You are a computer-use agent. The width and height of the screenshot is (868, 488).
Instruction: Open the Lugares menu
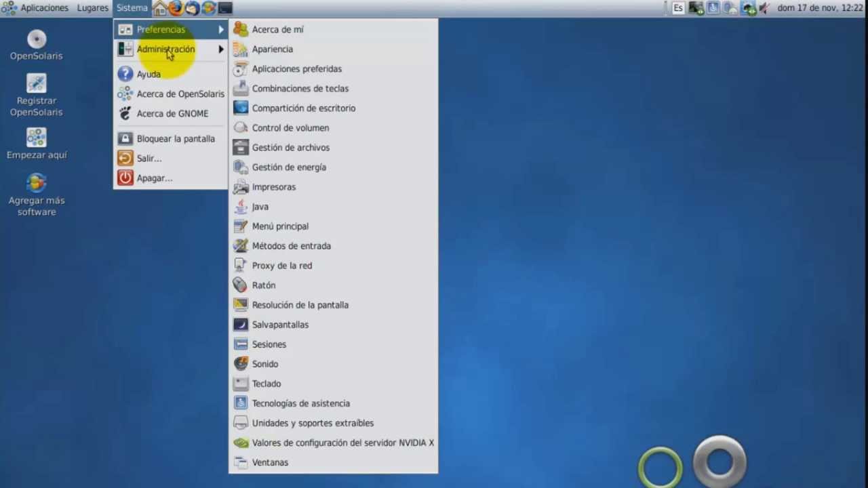[x=93, y=8]
